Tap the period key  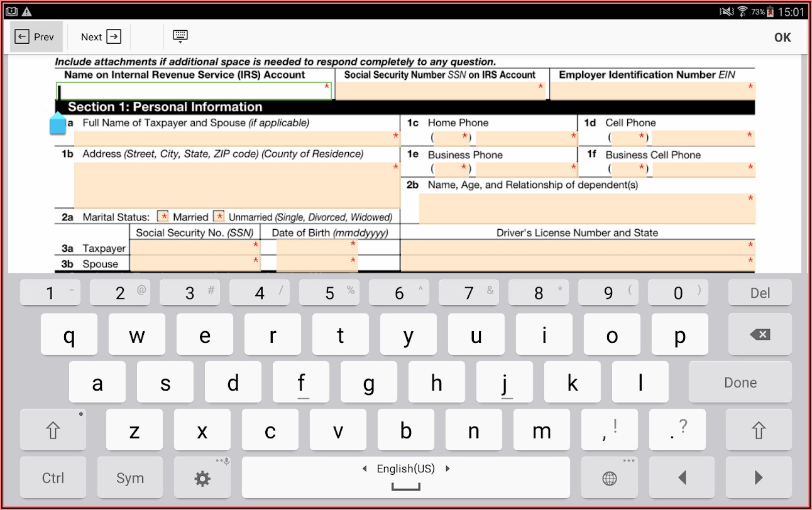click(x=678, y=430)
